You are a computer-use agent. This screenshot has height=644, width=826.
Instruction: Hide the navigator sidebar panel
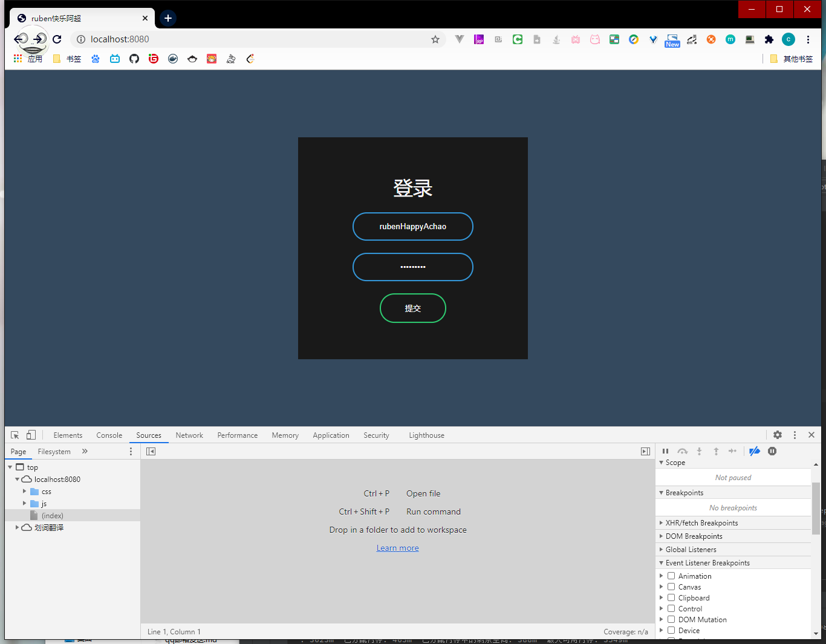point(151,451)
